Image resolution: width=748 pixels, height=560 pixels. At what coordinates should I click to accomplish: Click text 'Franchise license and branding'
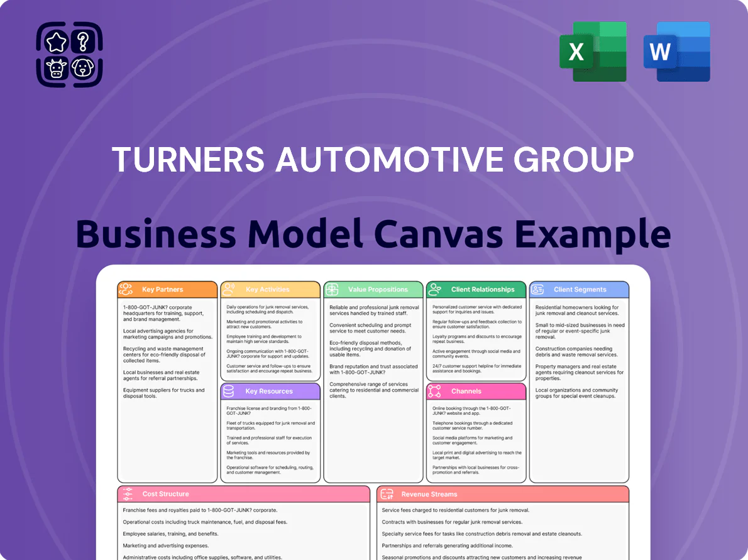tap(269, 410)
